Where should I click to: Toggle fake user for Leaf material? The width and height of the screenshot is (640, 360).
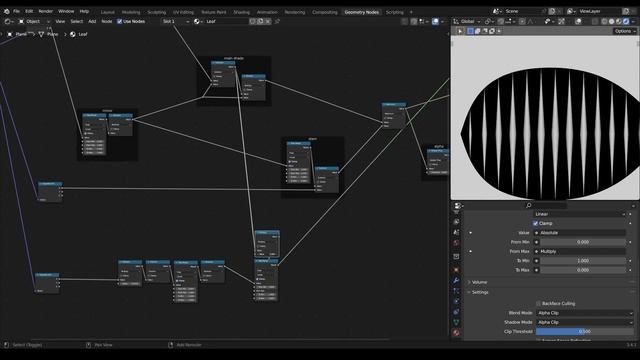(x=253, y=21)
